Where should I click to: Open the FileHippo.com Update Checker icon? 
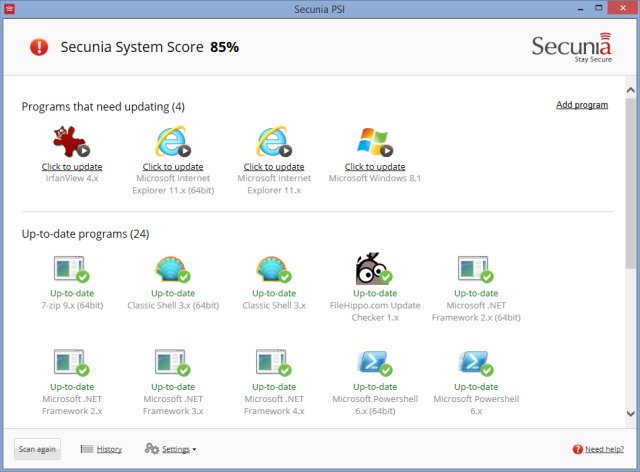pyautogui.click(x=374, y=270)
